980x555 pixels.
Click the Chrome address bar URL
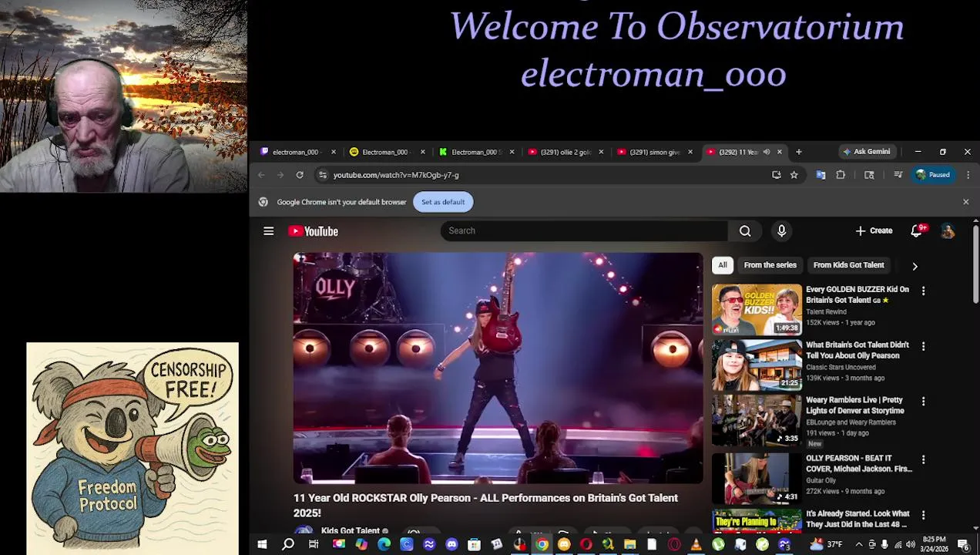(396, 175)
